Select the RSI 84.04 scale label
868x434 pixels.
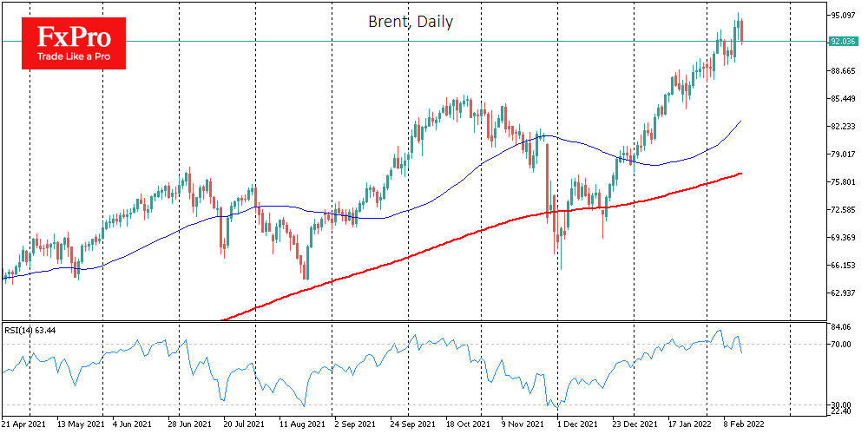pyautogui.click(x=838, y=327)
